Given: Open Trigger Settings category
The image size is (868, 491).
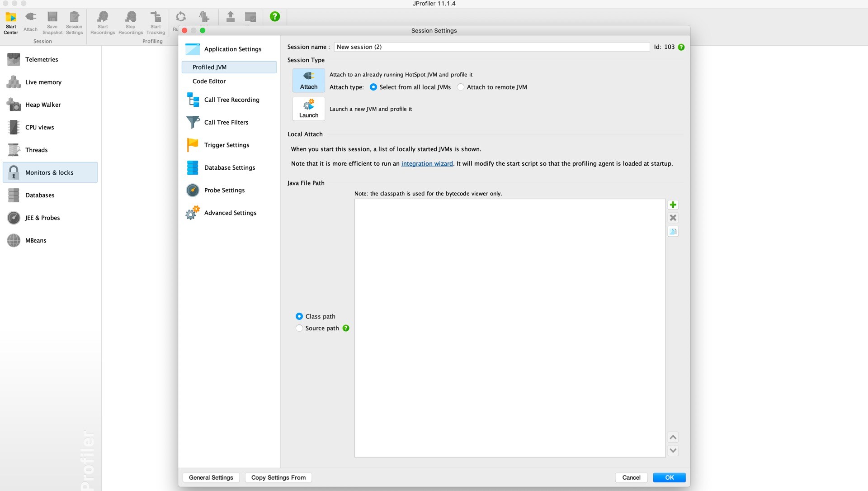Looking at the screenshot, I should click(x=229, y=145).
